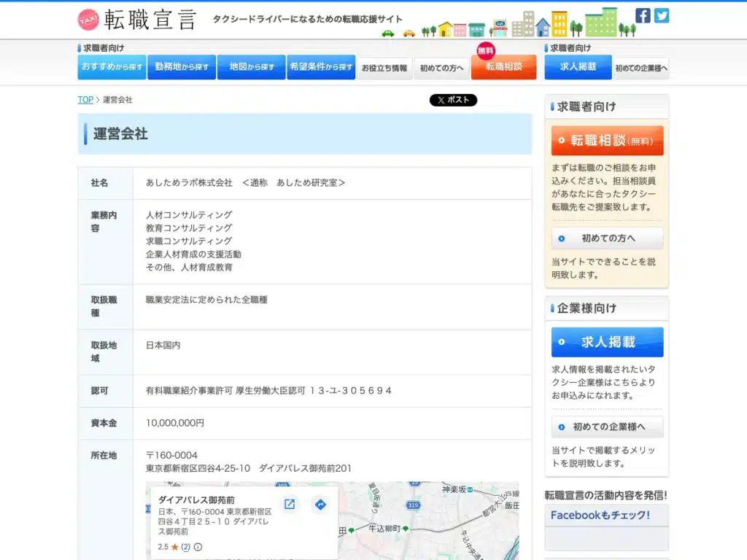Open the Facebook icon in header
The image size is (747, 560).
tap(643, 15)
